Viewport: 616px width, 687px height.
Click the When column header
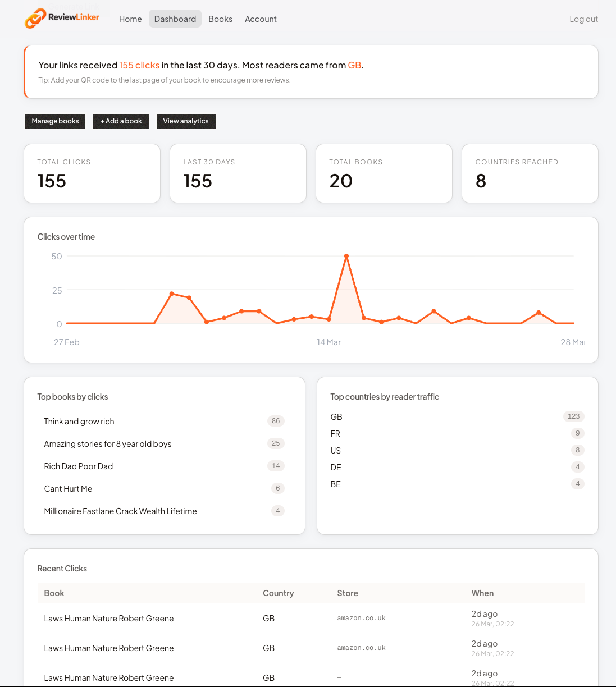[x=482, y=593]
